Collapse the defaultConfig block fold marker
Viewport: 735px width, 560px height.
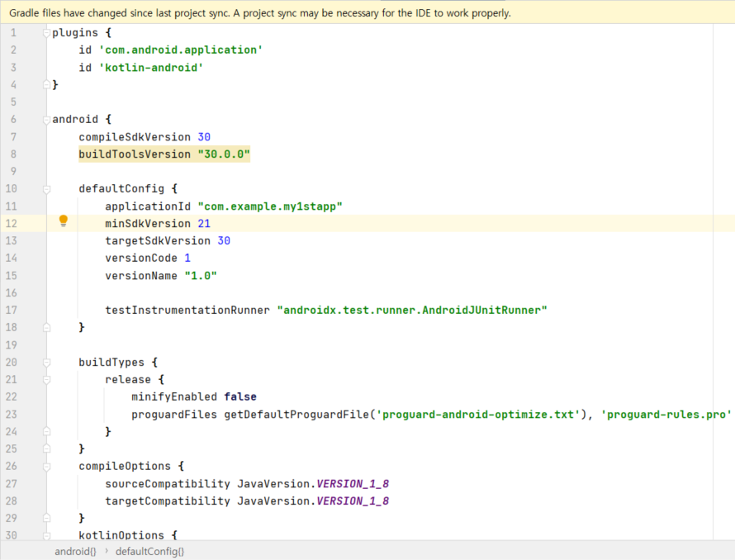(46, 189)
